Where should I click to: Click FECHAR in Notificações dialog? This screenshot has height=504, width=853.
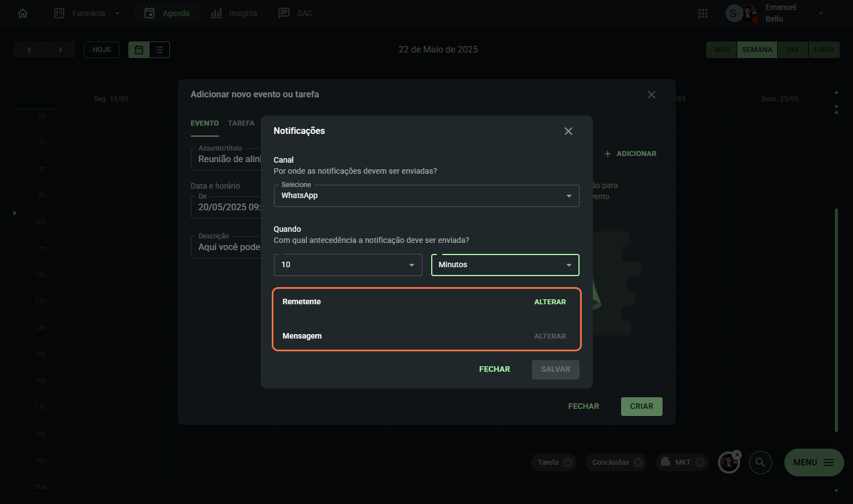pos(494,370)
